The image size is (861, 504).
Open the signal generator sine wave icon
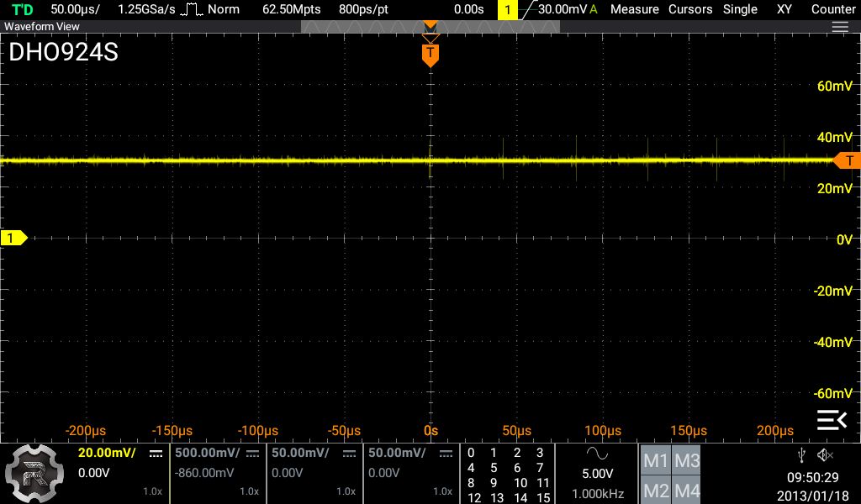click(598, 454)
